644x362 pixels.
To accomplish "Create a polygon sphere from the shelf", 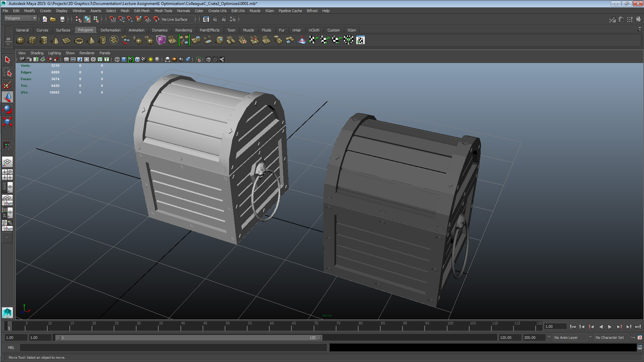I will point(20,41).
